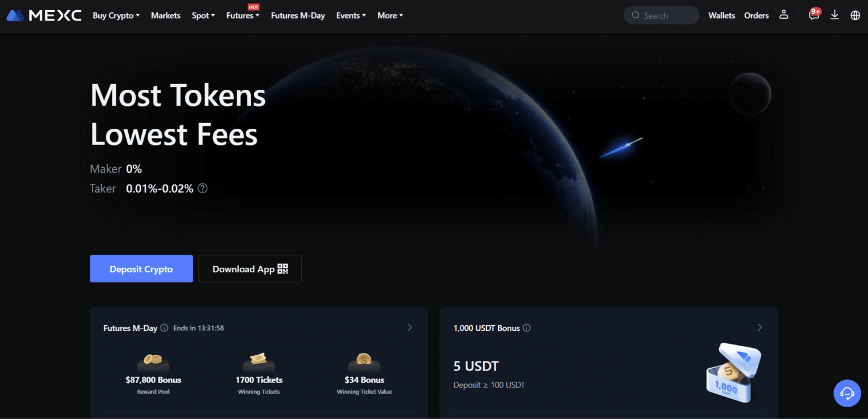Viewport: 868px width, 419px height.
Task: Open the Futures M-Day page from navbar
Action: point(298,15)
